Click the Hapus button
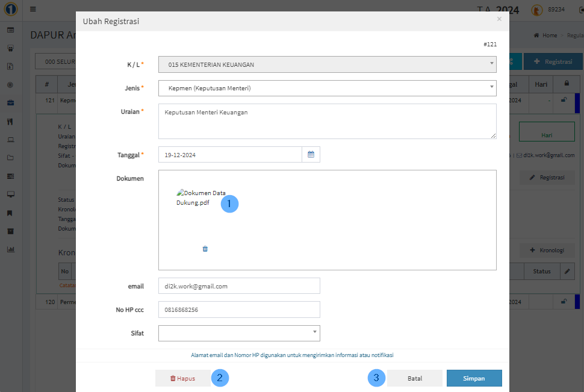Viewport: 584px width, 392px height. [183, 378]
